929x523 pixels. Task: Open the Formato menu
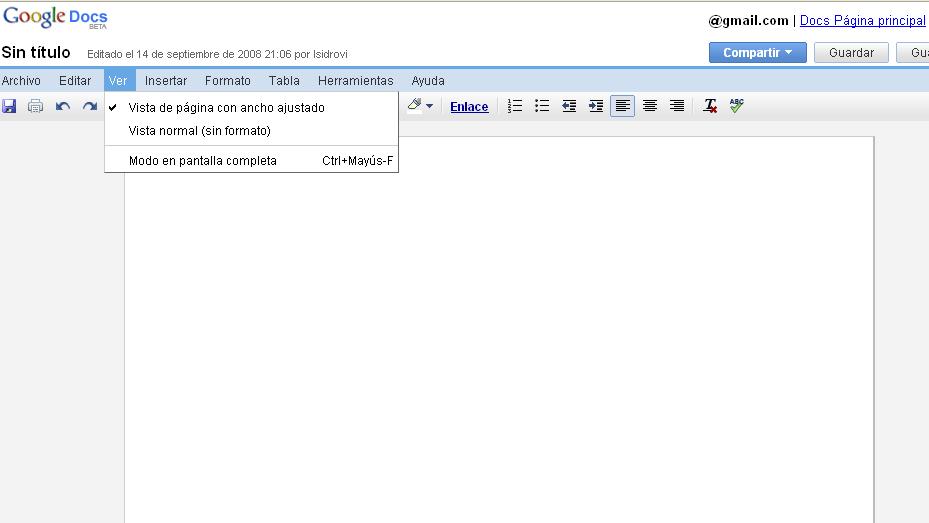pyautogui.click(x=228, y=81)
